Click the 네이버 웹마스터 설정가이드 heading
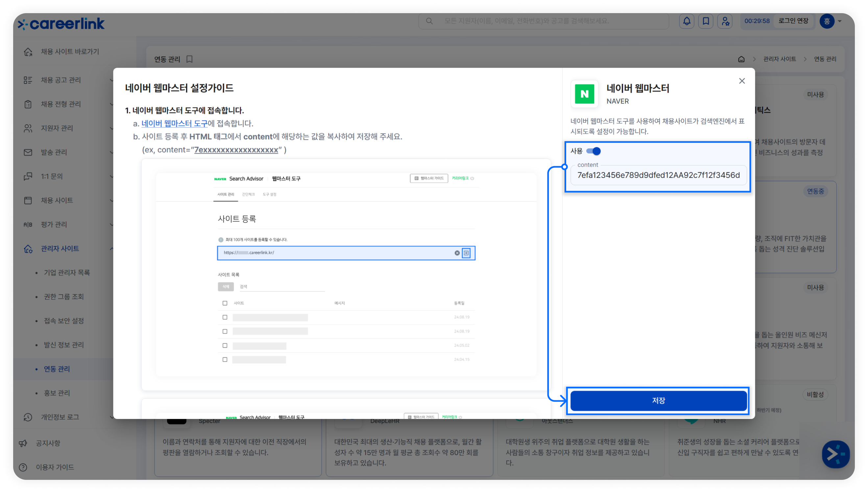 point(179,88)
